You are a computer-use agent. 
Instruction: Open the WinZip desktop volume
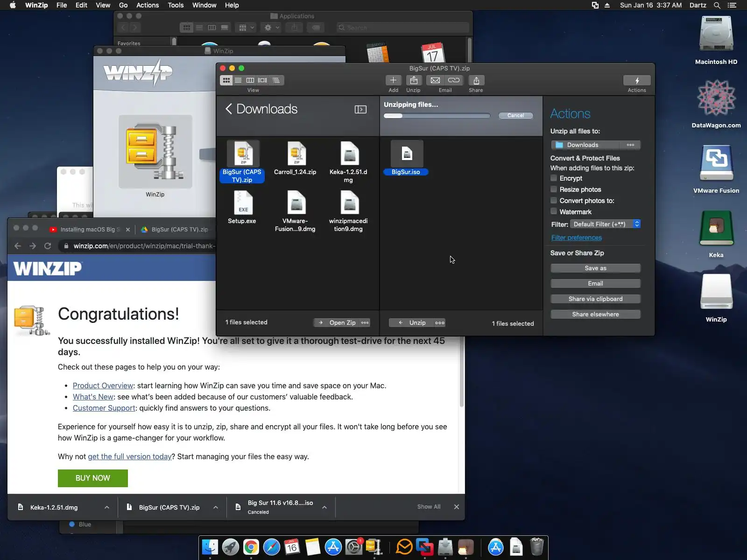716,299
